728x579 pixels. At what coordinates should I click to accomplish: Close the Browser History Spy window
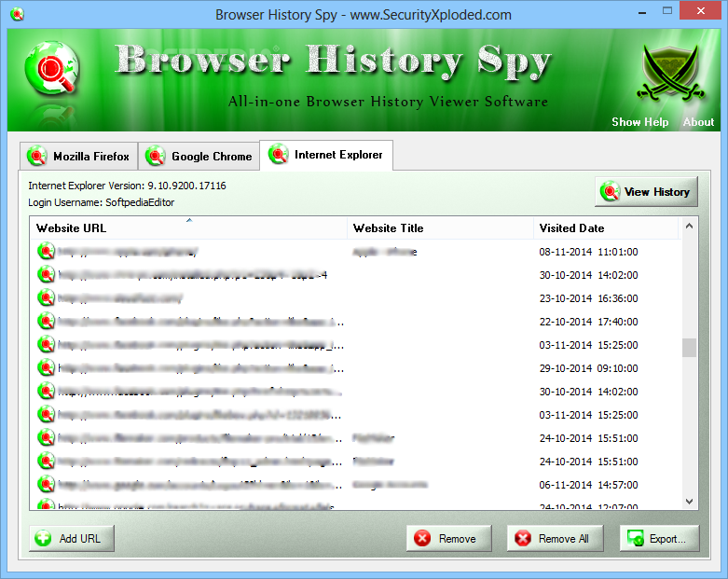pyautogui.click(x=701, y=10)
